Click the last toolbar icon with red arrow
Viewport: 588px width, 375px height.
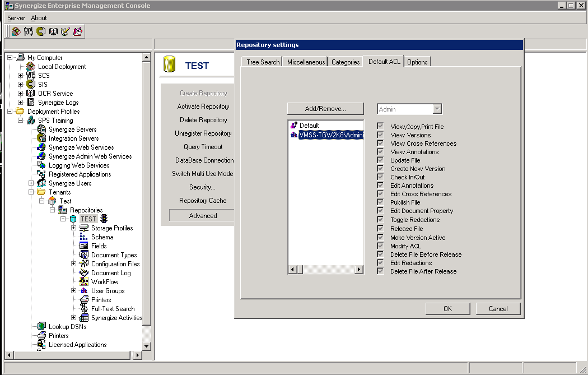coord(78,31)
